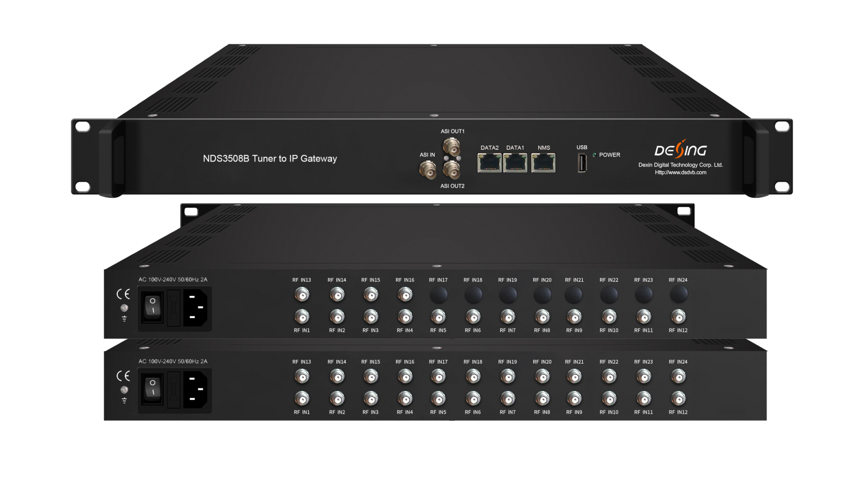Click the ASI OUT1 BNC connector
This screenshot has width=868, height=477.
pos(451,146)
